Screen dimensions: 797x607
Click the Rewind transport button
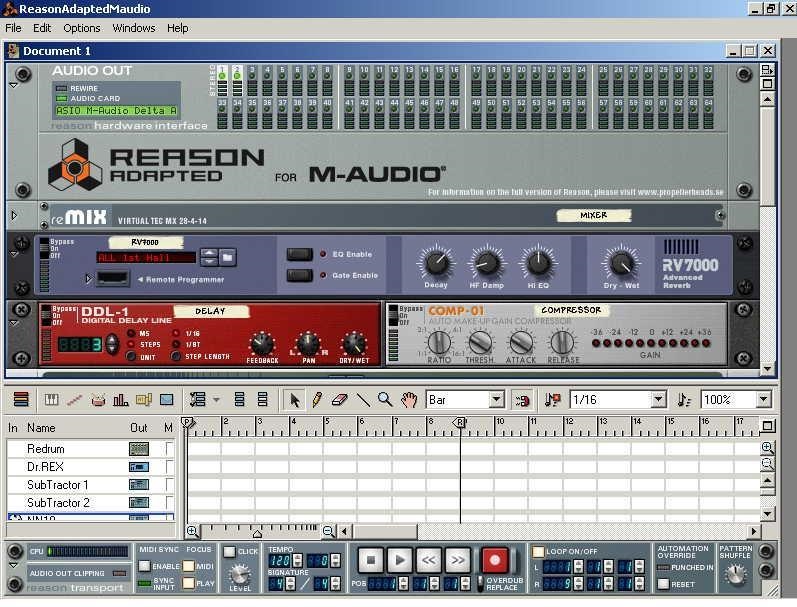[428, 560]
